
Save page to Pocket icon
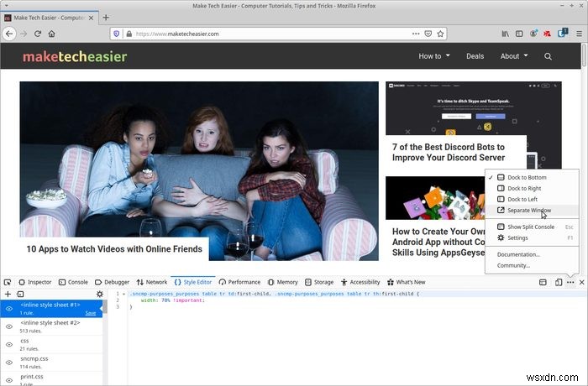(x=428, y=34)
